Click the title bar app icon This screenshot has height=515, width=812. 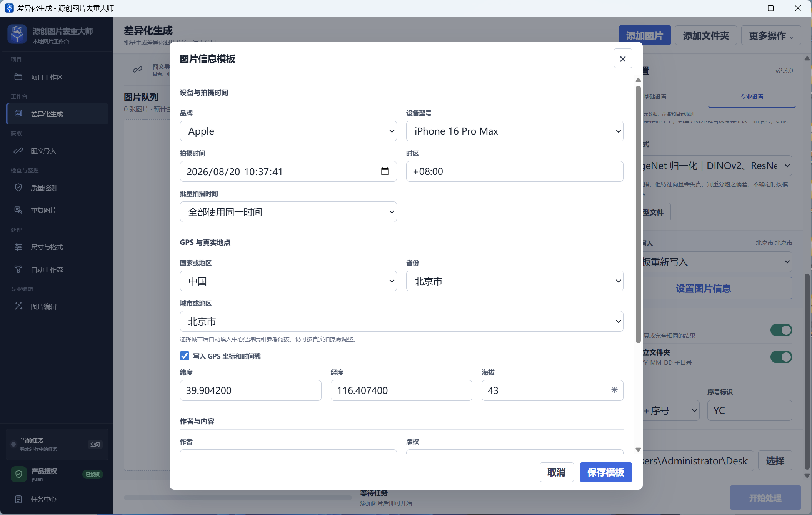(x=9, y=8)
